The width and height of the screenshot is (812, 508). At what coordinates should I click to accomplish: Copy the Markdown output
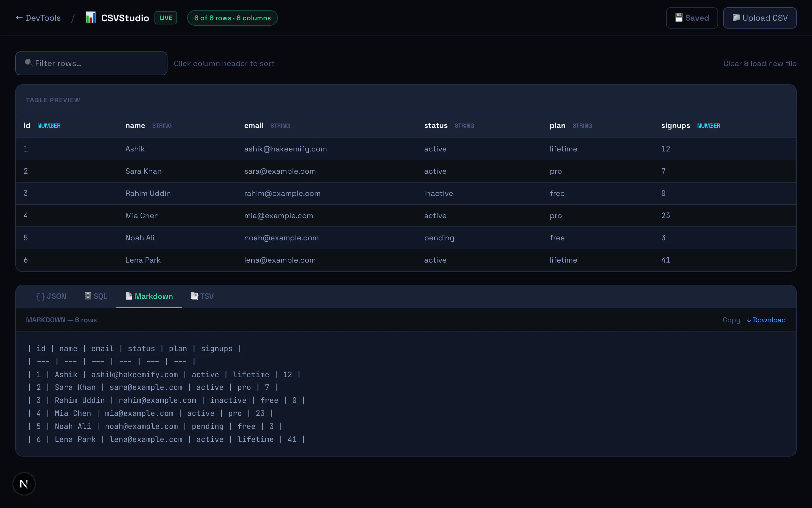(731, 320)
